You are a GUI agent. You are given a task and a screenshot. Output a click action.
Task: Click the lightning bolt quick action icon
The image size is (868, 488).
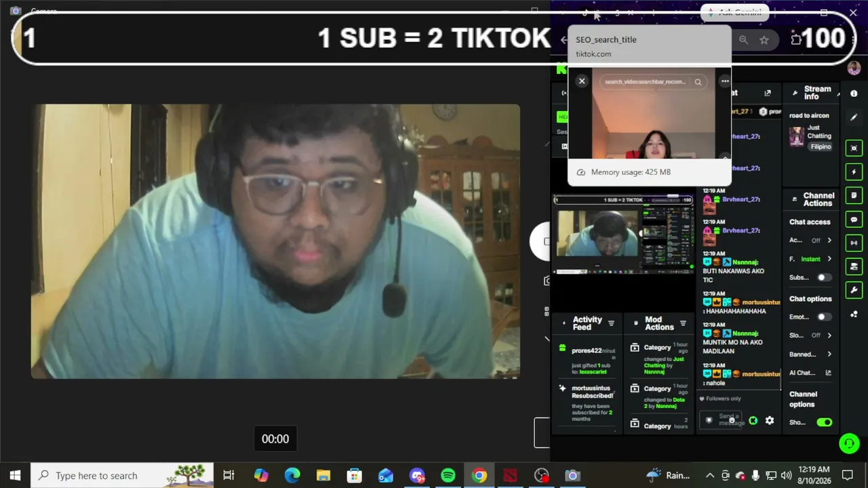(x=854, y=172)
